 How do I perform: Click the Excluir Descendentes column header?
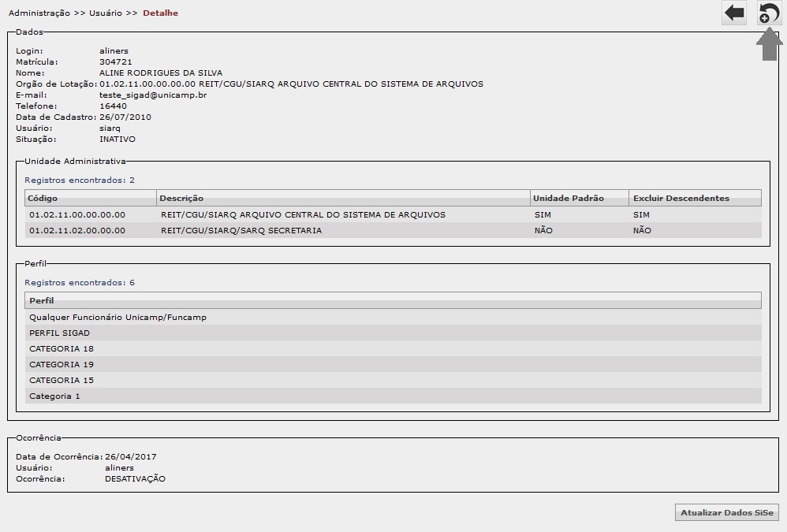696,198
